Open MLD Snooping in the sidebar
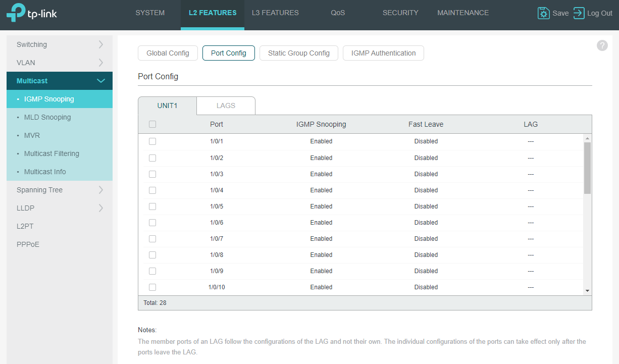Viewport: 619px width, 364px height. (x=60, y=117)
